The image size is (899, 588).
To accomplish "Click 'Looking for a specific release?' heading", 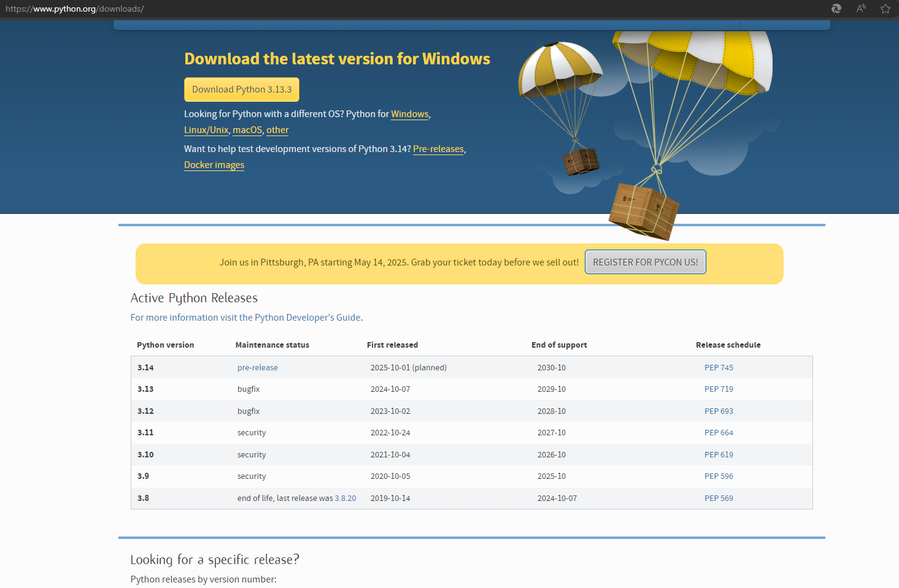I will point(215,560).
